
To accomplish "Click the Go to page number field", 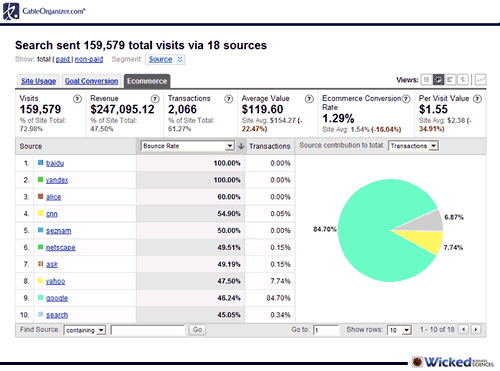I will [x=326, y=330].
